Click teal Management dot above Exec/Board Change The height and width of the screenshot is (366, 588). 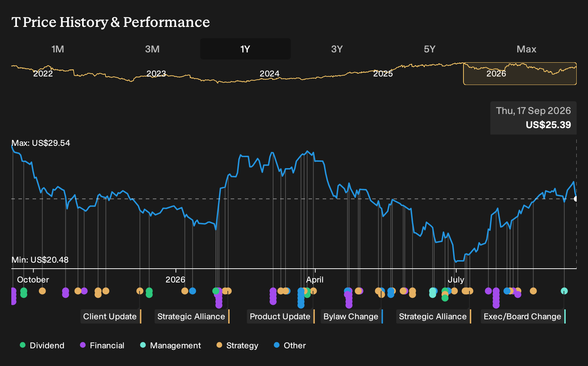(564, 291)
